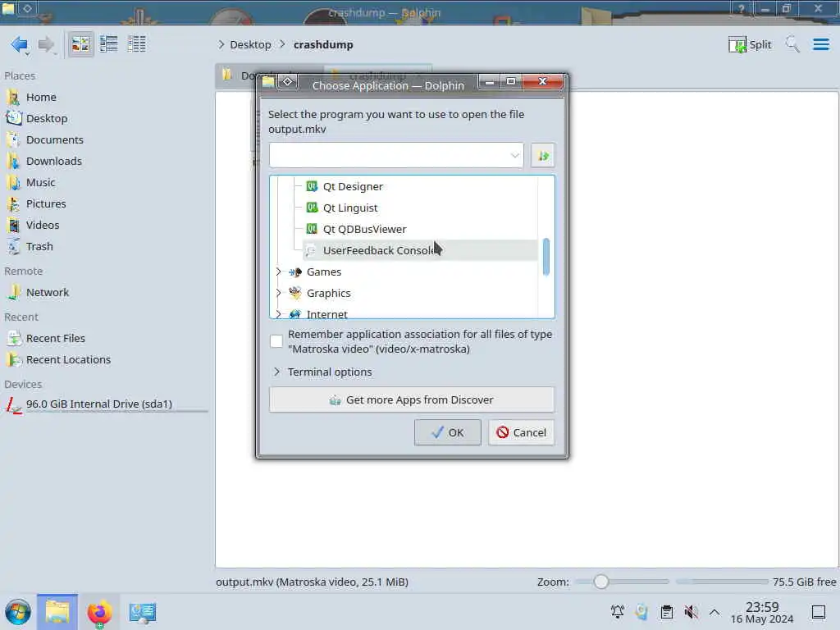This screenshot has width=840, height=630.
Task: Switch to Details view mode
Action: [137, 44]
